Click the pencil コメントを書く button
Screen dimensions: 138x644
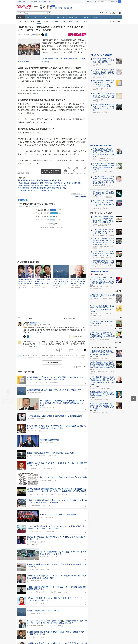click(69, 318)
